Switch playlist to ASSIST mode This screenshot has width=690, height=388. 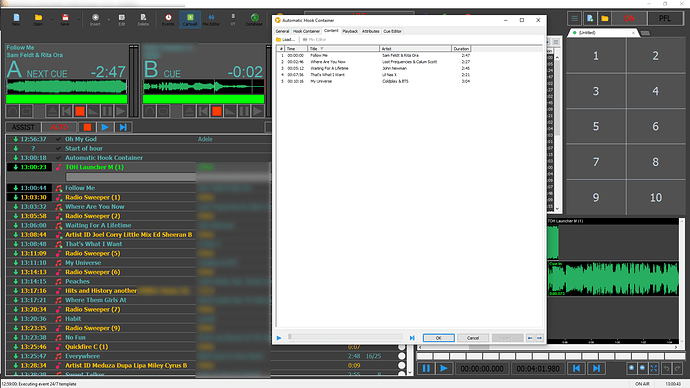(x=23, y=127)
